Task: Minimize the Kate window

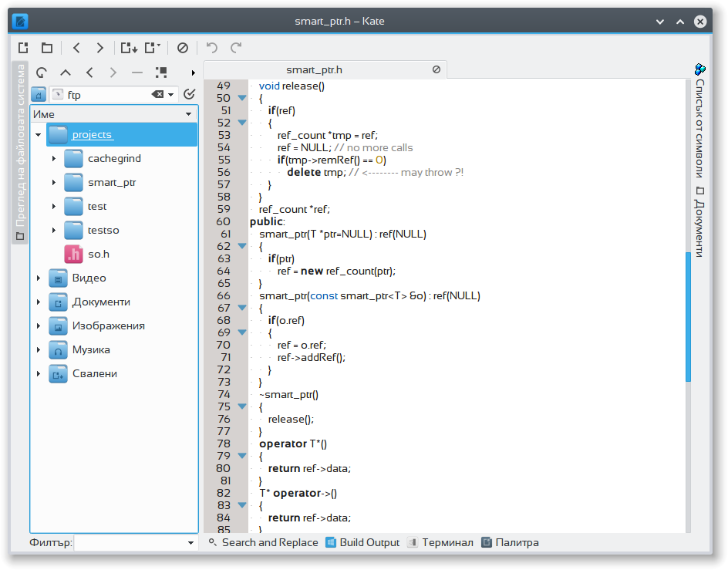Action: coord(660,22)
